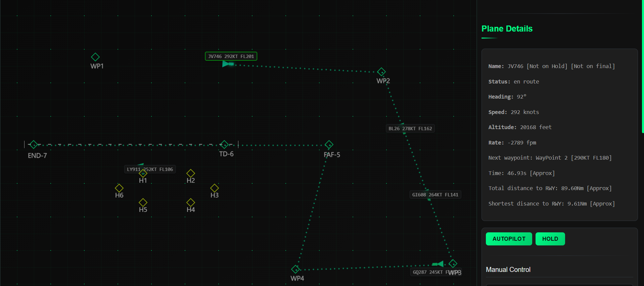Select the FAF-5 final approach fix marker
Screen dimensions: 644x286
click(329, 145)
